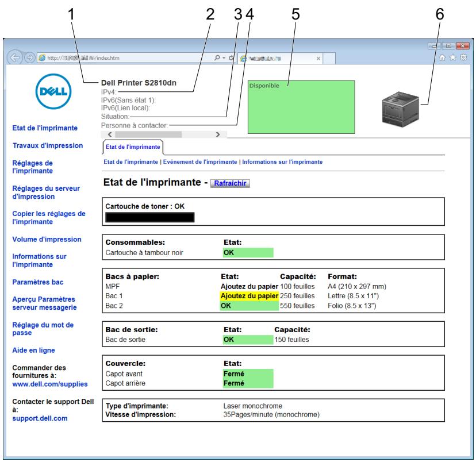The width and height of the screenshot is (476, 462).
Task: Click A4 (210 x 297 mm) format text
Action: click(357, 286)
